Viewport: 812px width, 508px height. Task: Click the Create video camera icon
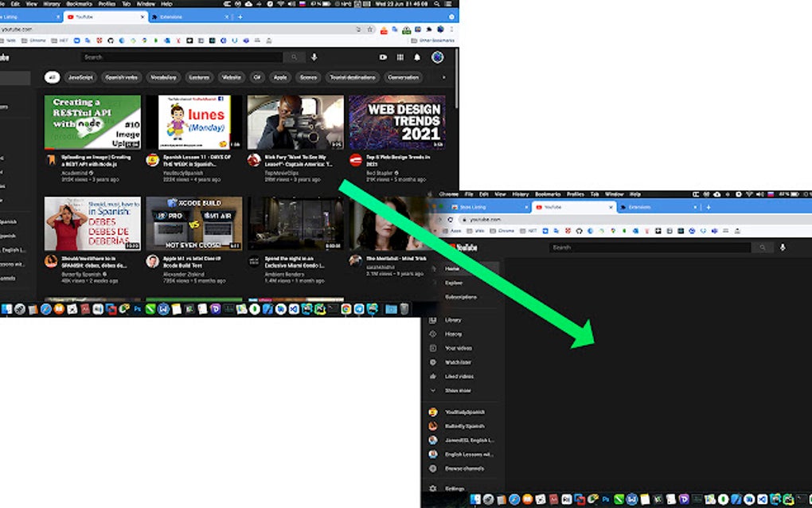(384, 57)
